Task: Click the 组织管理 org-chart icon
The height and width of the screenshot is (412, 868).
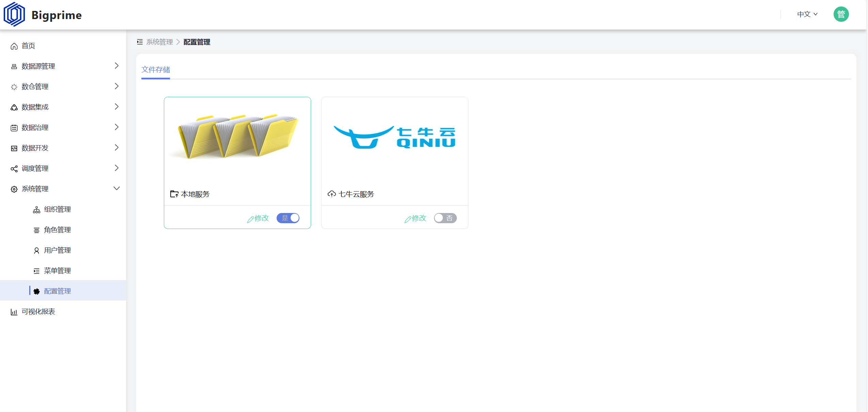Action: pos(36,210)
